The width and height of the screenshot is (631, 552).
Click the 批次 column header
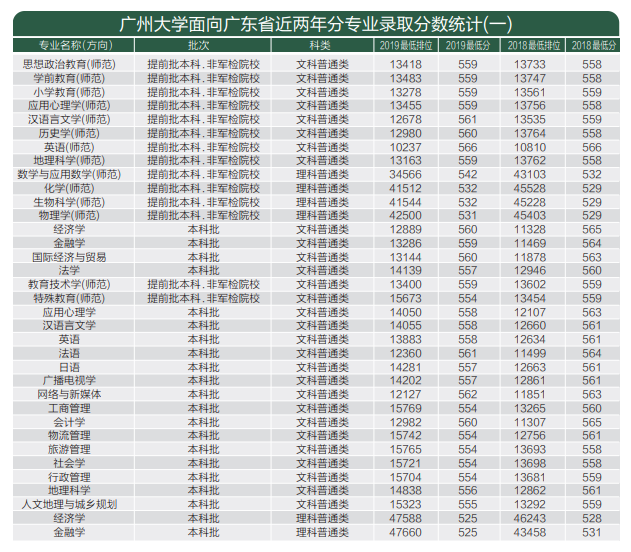(202, 45)
